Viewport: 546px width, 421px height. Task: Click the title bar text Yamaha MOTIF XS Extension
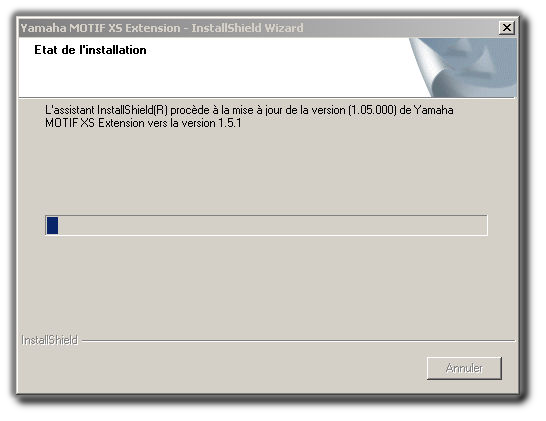point(100,28)
